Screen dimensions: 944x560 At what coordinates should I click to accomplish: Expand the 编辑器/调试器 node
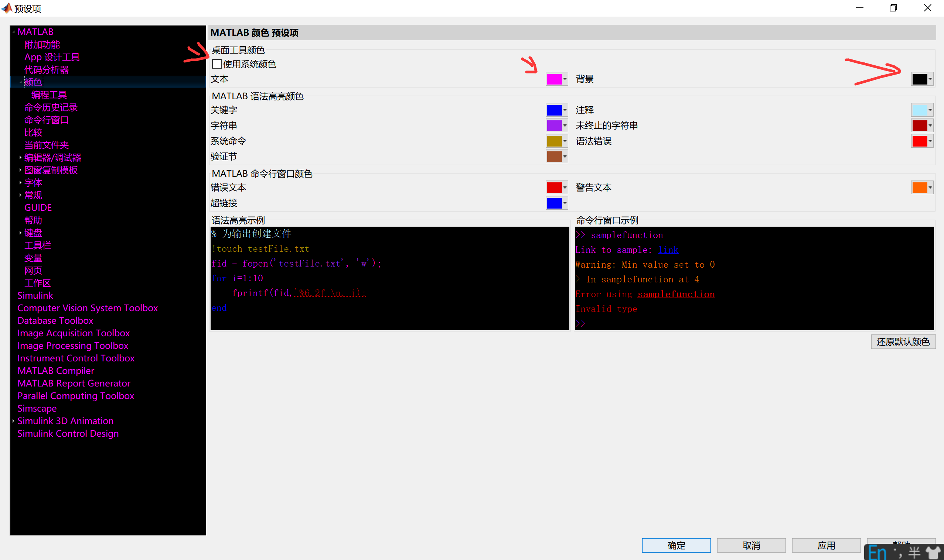(x=20, y=157)
